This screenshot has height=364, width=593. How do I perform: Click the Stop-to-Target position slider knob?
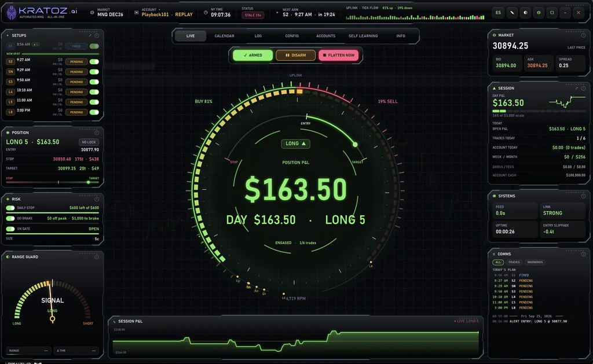coord(89,182)
